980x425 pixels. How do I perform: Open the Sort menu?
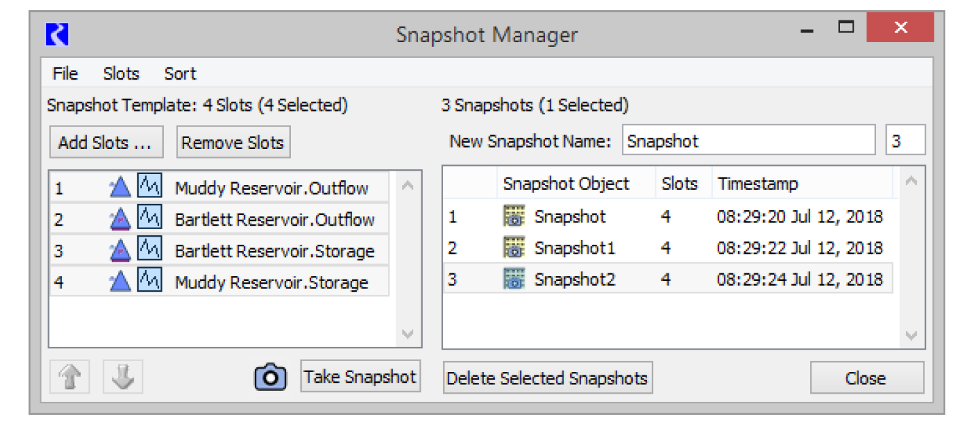click(180, 73)
